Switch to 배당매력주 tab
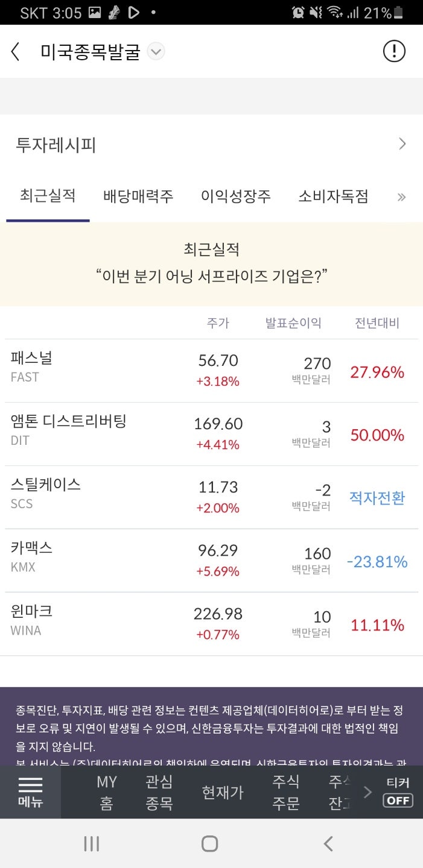This screenshot has height=868, width=423. (138, 197)
